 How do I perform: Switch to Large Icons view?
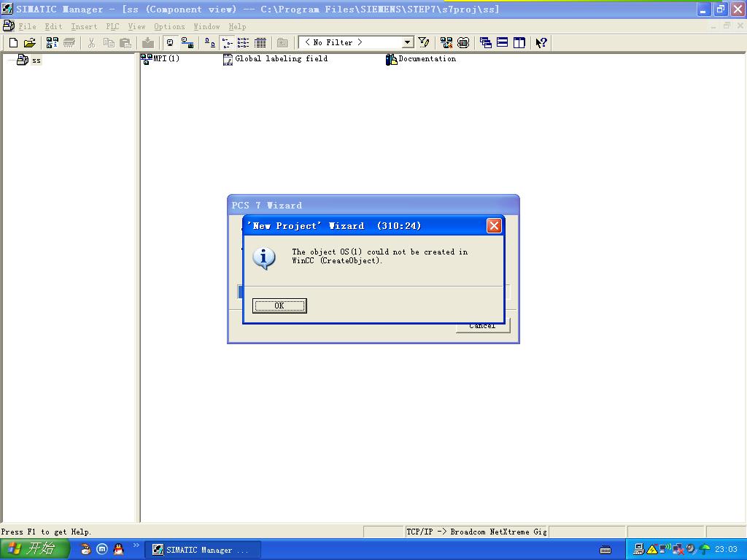coord(209,43)
